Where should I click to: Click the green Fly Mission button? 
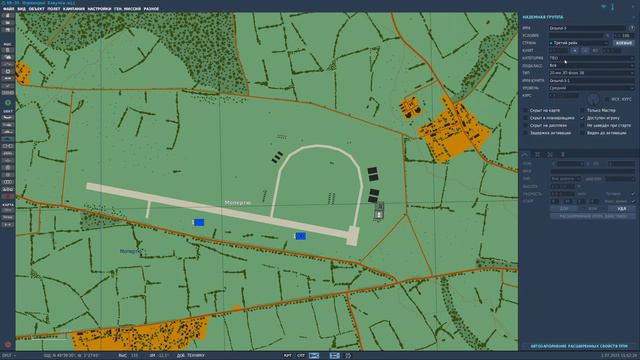click(x=8, y=102)
